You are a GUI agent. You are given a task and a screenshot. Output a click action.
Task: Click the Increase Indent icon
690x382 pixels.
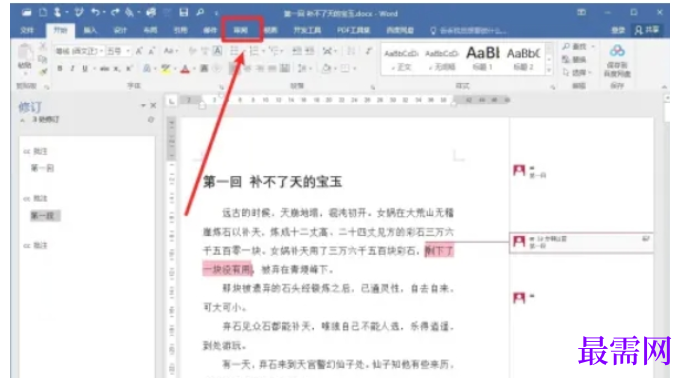[309, 51]
